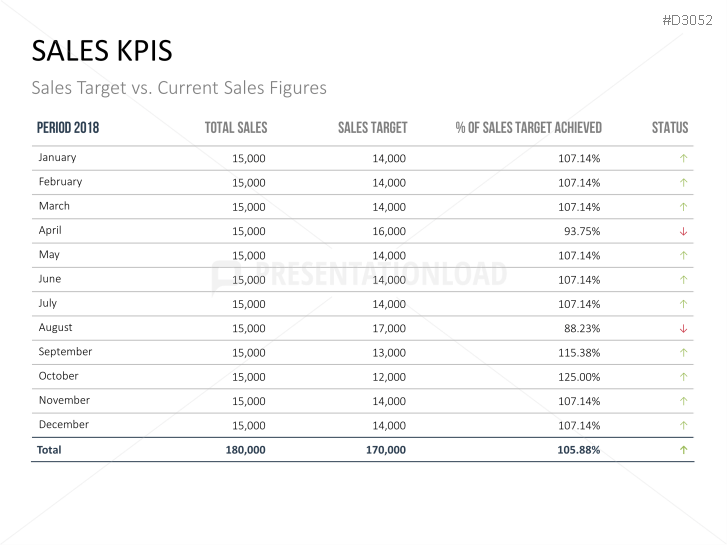Click the % OF SALES TARGET ACHIEVED header
This screenshot has height=545, width=727.
point(528,128)
